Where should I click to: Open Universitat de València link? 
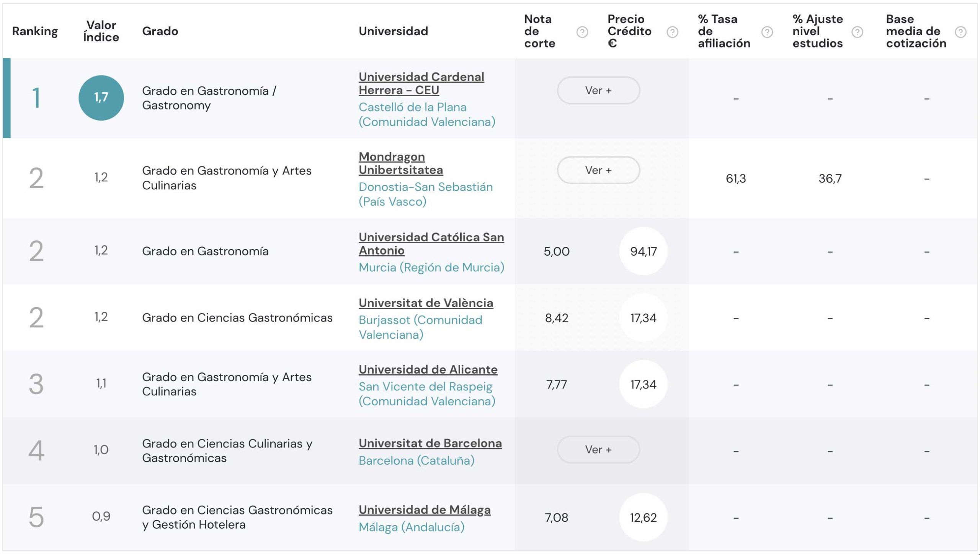coord(426,303)
